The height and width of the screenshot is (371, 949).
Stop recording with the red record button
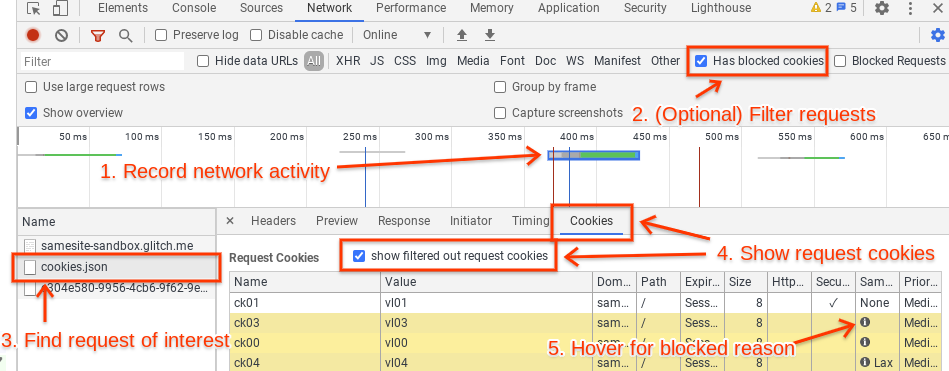[x=33, y=35]
